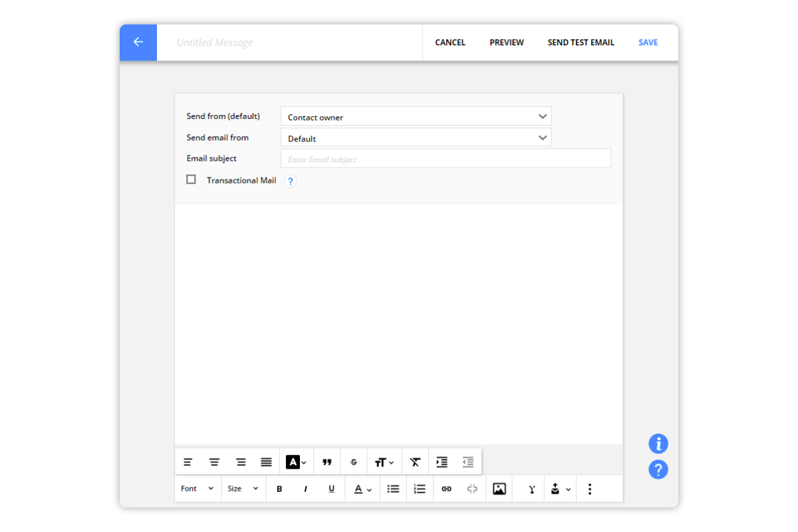This screenshot has width=798, height=532.
Task: Open Transactional Mail help tooltip
Action: click(291, 181)
